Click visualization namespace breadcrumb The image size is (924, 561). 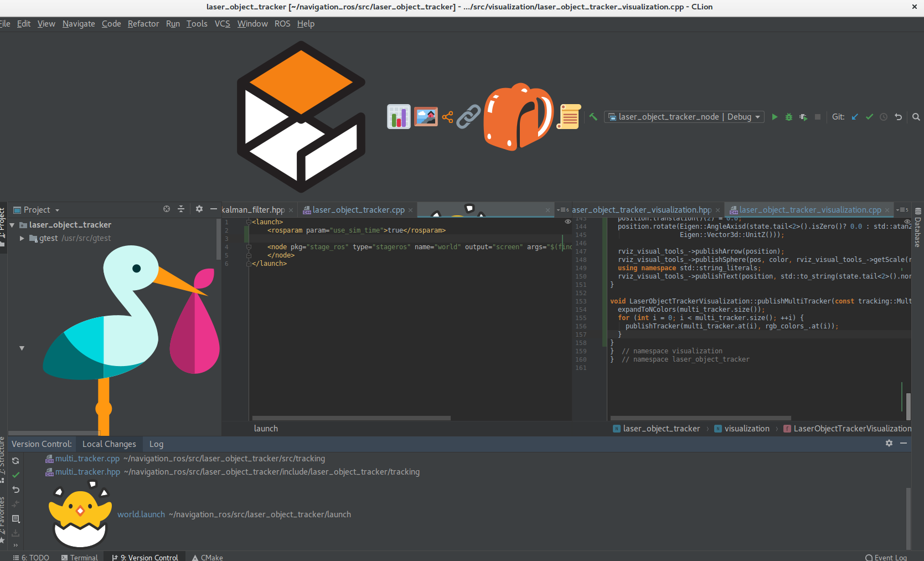coord(742,429)
